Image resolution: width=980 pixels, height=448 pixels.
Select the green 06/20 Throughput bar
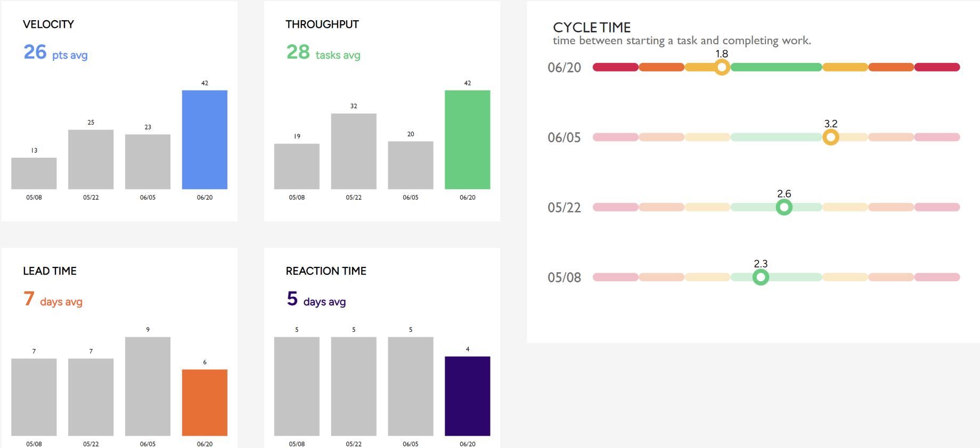[x=467, y=140]
